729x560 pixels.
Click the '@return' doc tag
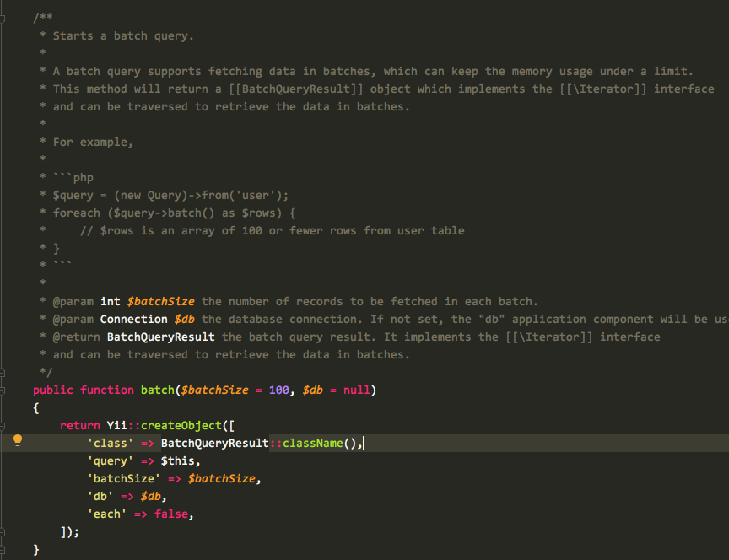click(76, 337)
